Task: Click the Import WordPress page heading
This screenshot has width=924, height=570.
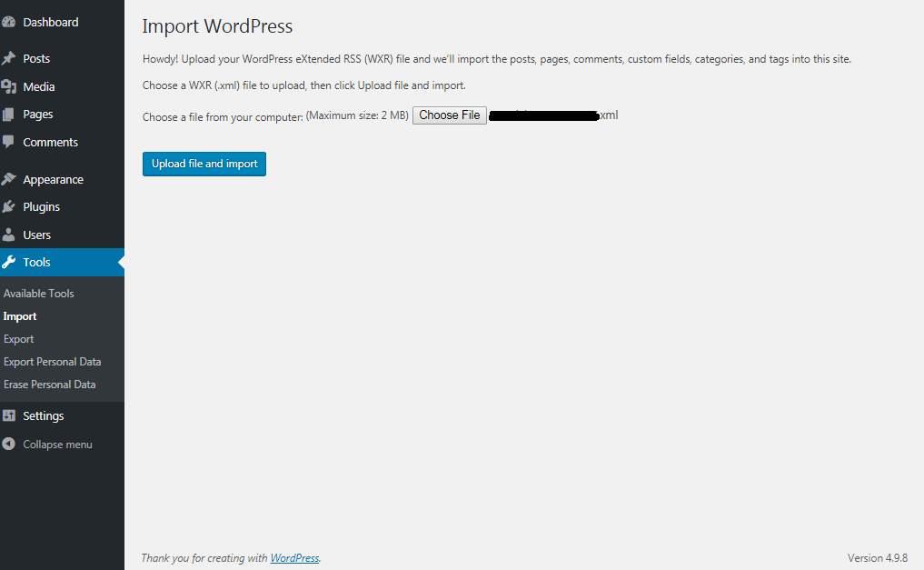Action: point(217,26)
